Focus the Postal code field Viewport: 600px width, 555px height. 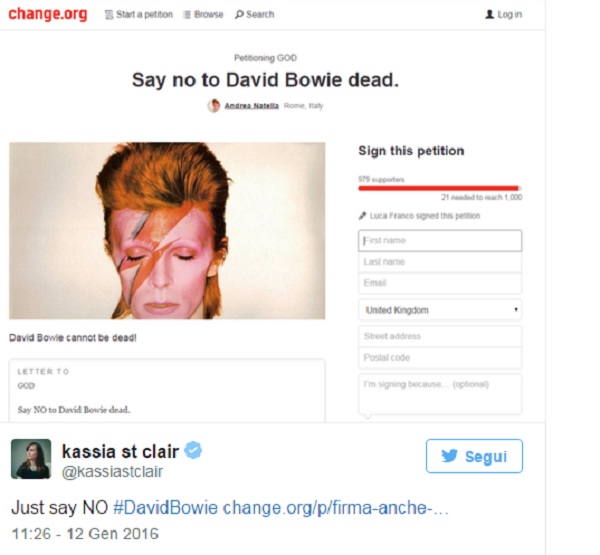440,358
